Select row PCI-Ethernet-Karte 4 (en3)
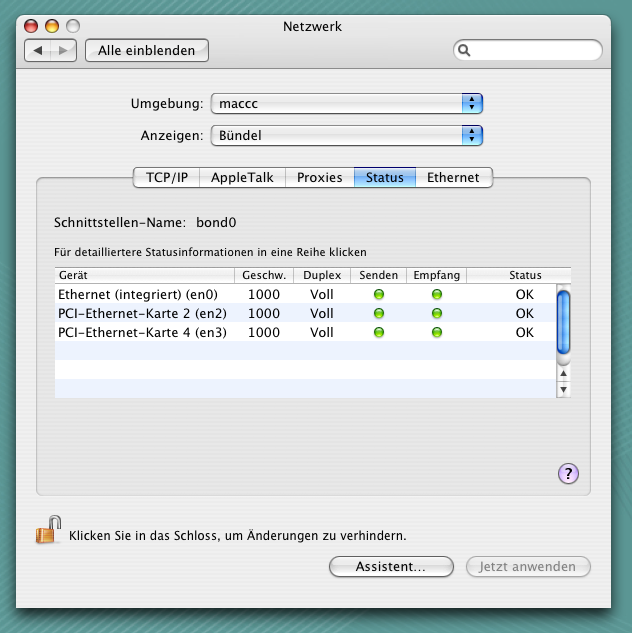 (306, 332)
